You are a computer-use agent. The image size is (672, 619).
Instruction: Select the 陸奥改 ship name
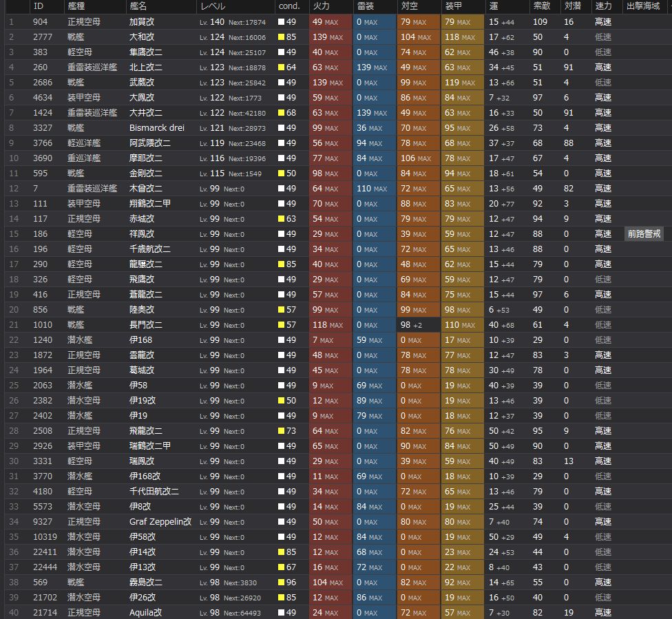coord(142,310)
